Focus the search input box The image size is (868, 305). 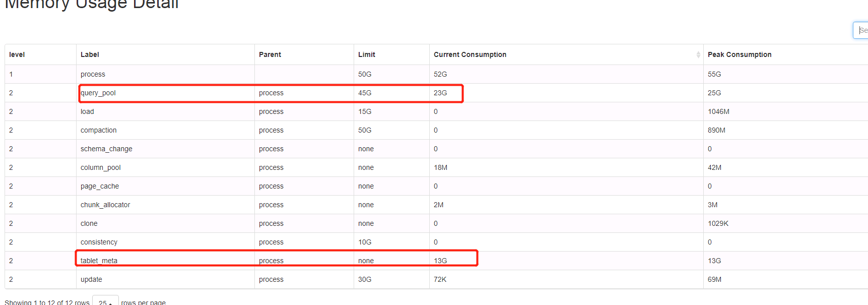tap(861, 30)
